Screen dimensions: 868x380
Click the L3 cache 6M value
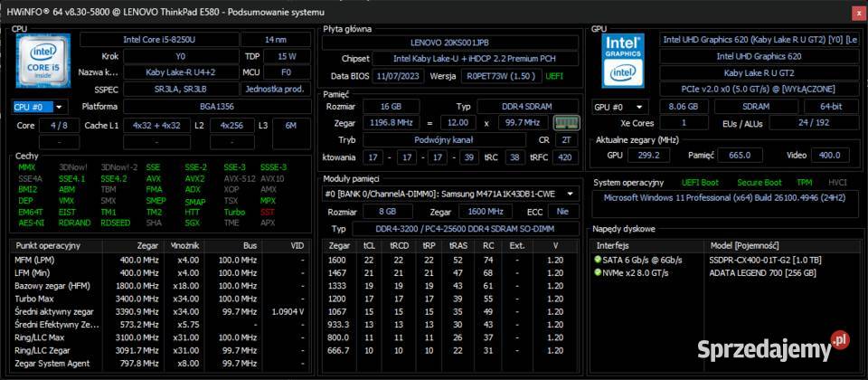click(x=290, y=125)
